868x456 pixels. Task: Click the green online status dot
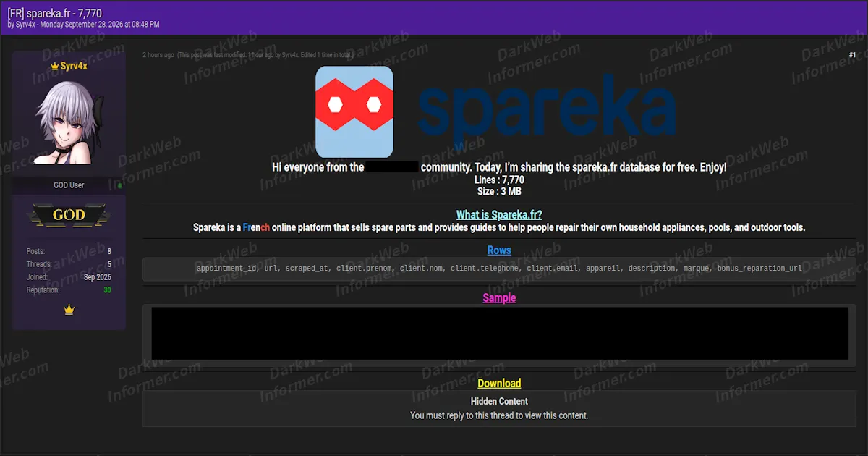coord(119,185)
